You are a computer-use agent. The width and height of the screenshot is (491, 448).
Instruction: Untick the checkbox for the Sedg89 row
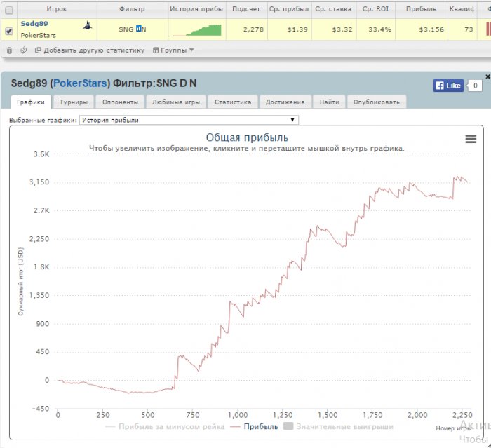click(9, 31)
